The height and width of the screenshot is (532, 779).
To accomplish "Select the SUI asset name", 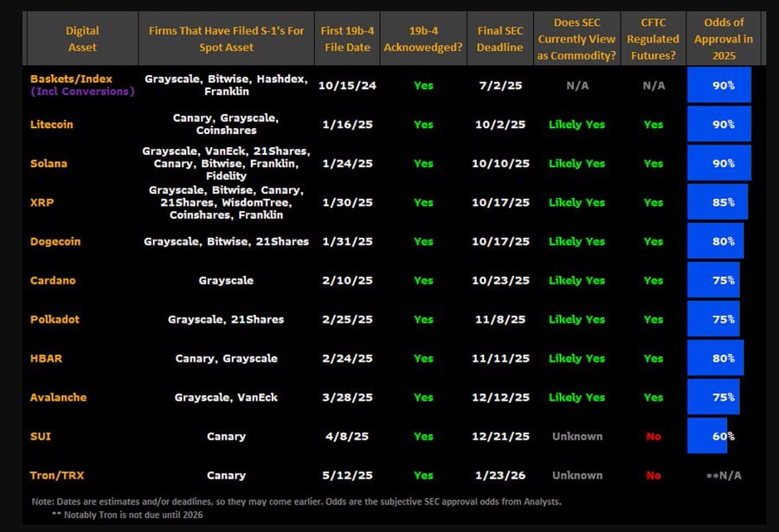I will pyautogui.click(x=40, y=436).
